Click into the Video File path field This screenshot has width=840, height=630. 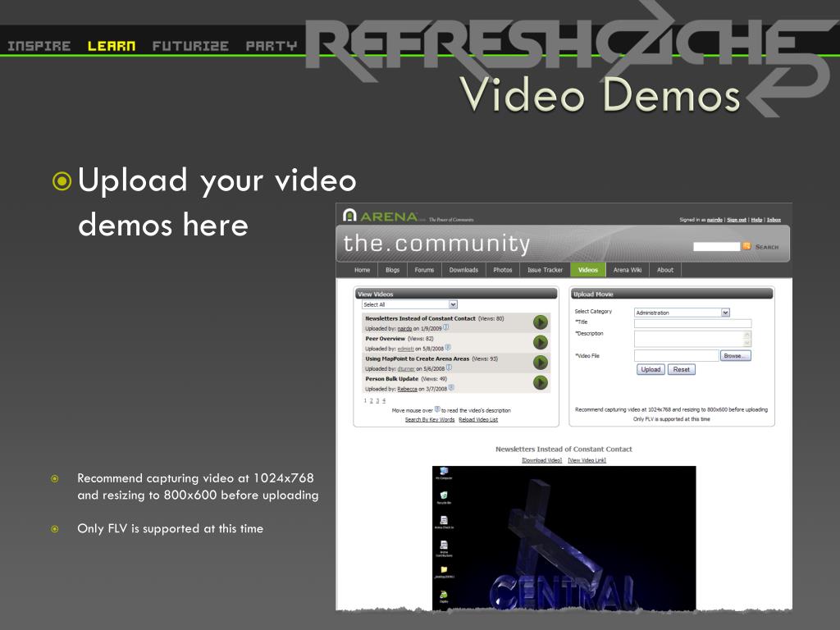tap(676, 356)
